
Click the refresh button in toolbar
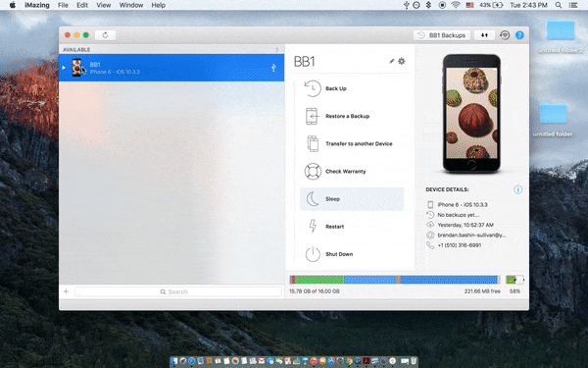point(105,35)
